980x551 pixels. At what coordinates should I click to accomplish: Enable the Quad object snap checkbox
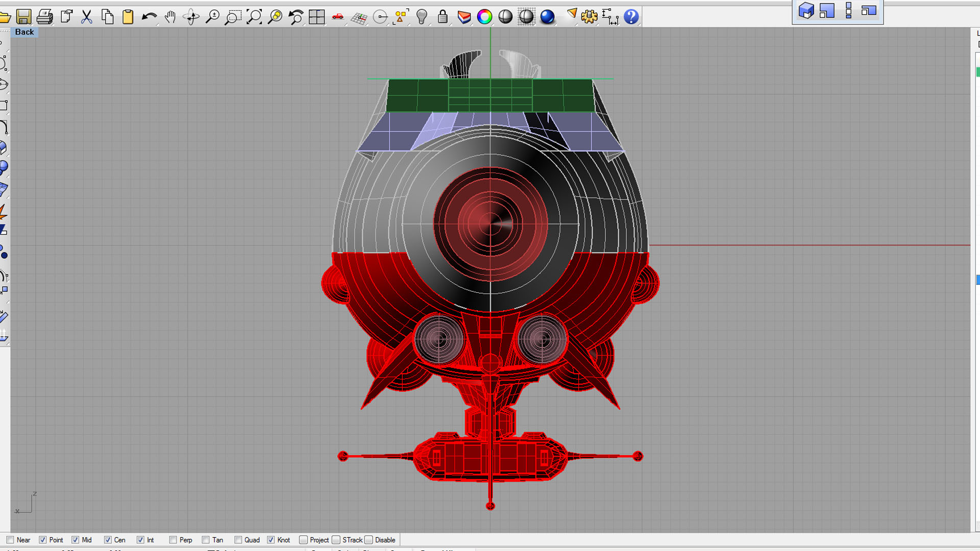point(238,540)
